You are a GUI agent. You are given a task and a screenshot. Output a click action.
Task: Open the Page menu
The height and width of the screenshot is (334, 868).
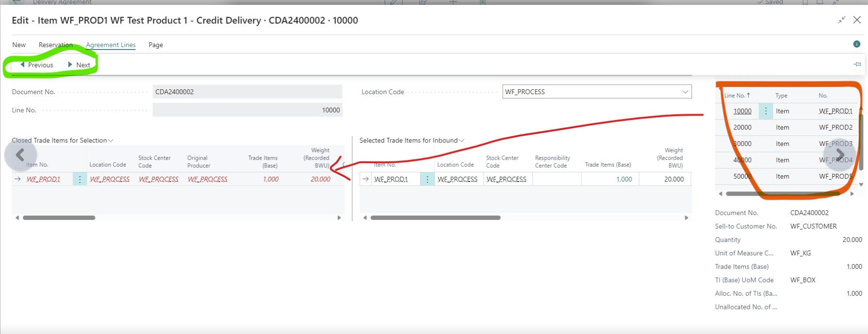coord(156,45)
